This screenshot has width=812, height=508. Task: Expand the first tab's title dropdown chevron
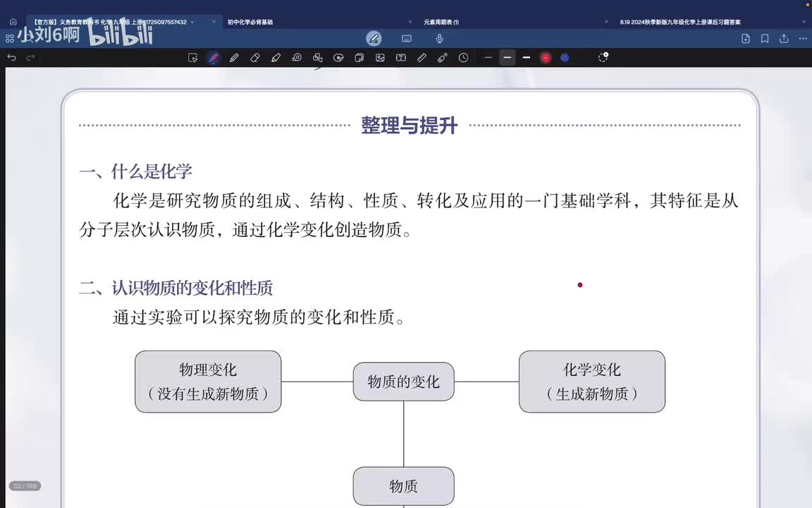coord(192,23)
